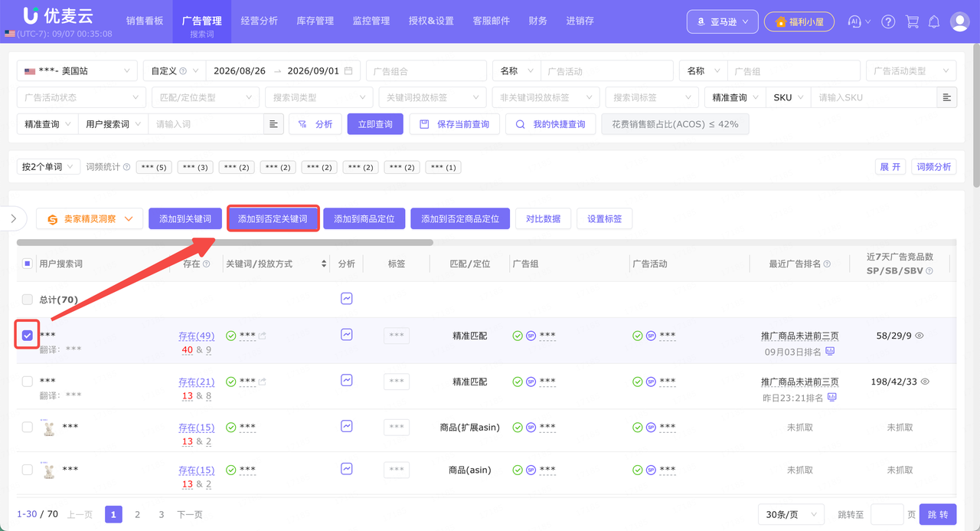Open the 亚马逊 platform dropdown
This screenshot has width=980, height=531.
click(x=723, y=21)
